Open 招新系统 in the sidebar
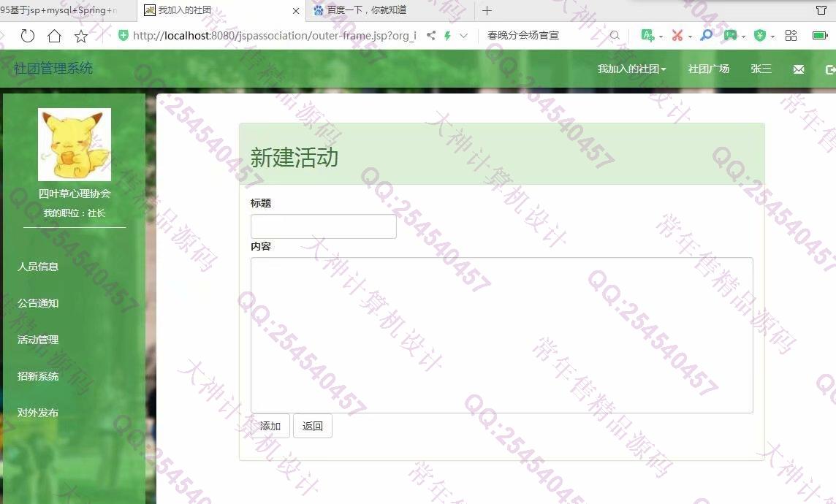This screenshot has width=836, height=504. pyautogui.click(x=38, y=376)
